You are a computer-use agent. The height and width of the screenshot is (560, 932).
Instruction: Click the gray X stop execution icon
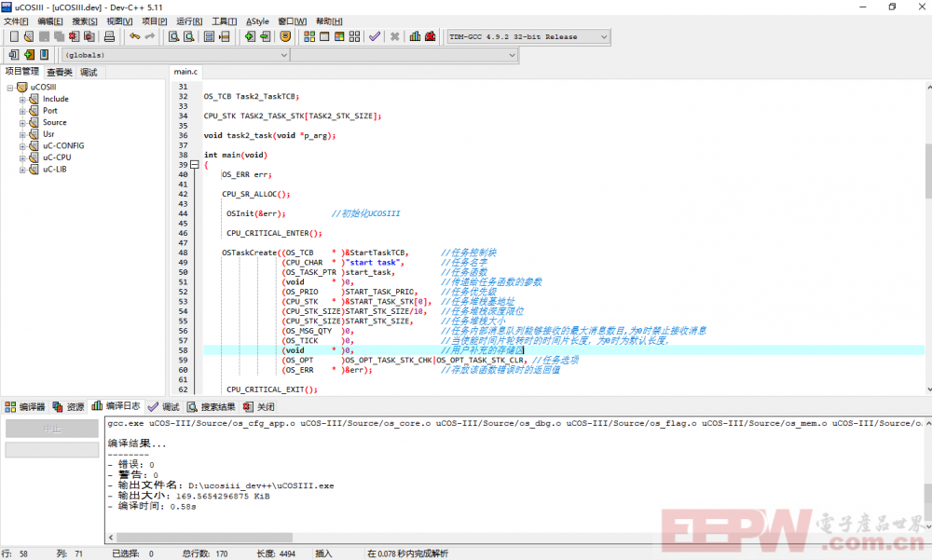click(x=394, y=37)
